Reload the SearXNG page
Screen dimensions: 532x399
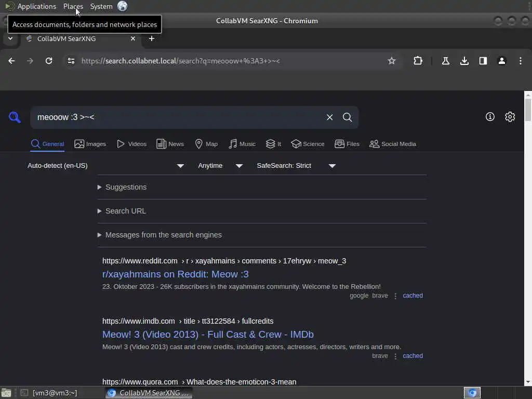point(49,61)
